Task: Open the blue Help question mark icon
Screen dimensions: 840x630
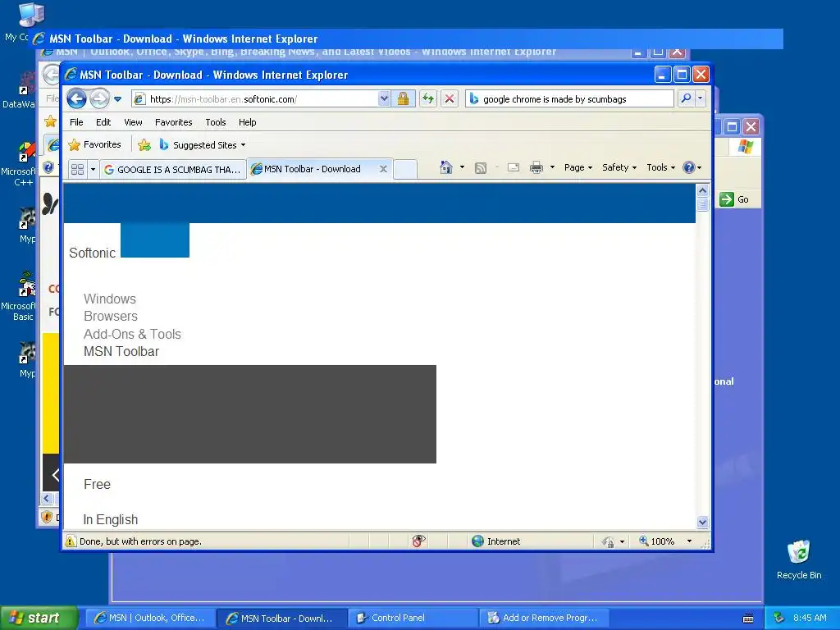Action: (689, 167)
